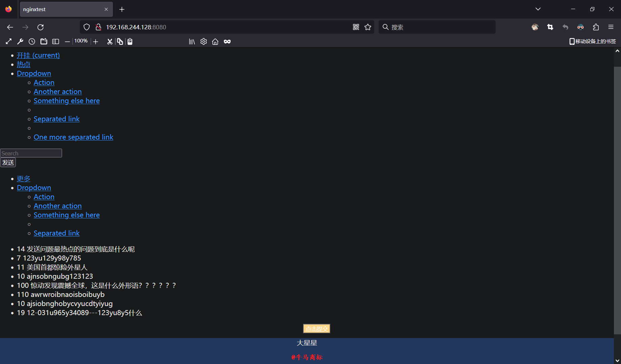
Task: Click the scrollbar down arrow
Action: [617, 360]
